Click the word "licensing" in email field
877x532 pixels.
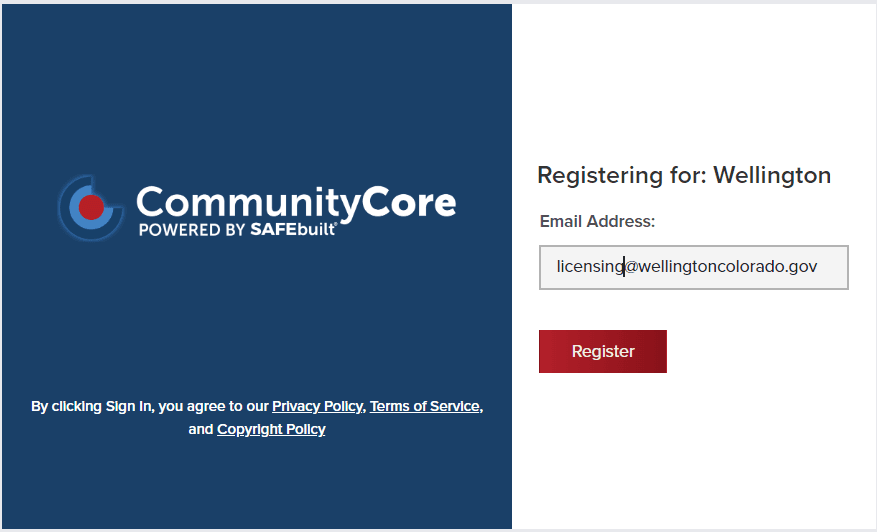point(590,267)
